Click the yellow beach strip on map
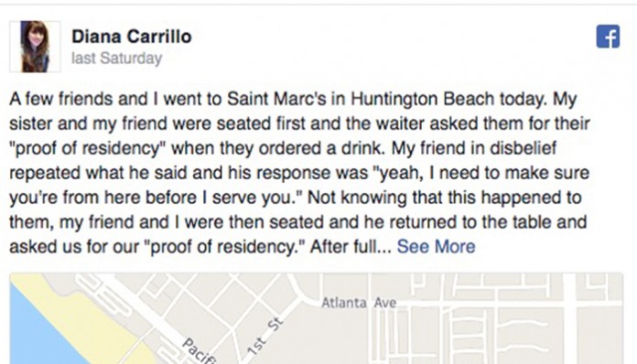637x364 pixels. click(93, 321)
